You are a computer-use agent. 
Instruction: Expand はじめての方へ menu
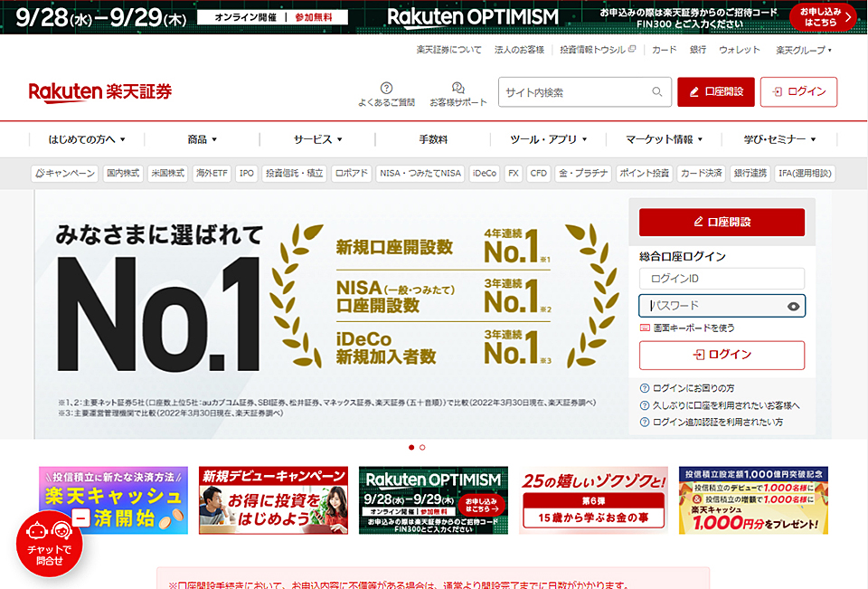[87, 139]
